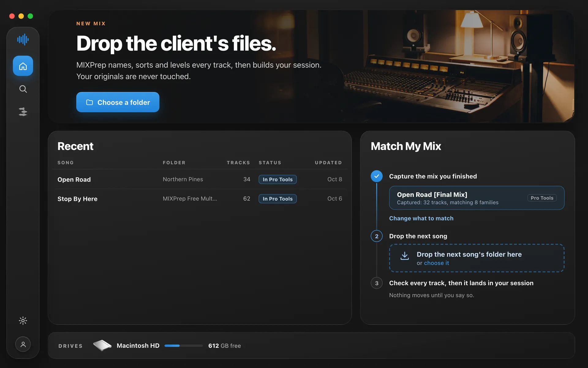The height and width of the screenshot is (368, 588).
Task: Open the search icon in sidebar
Action: (x=23, y=89)
